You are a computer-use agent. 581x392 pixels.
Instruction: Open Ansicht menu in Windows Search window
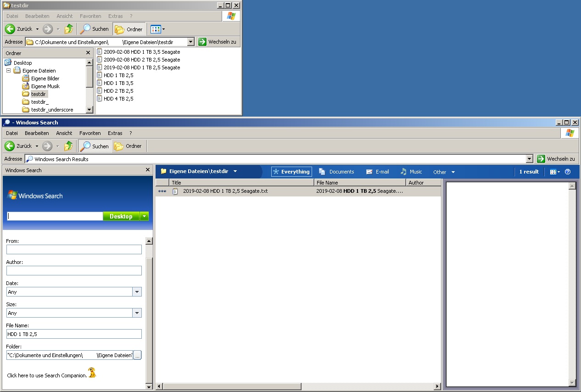point(64,133)
